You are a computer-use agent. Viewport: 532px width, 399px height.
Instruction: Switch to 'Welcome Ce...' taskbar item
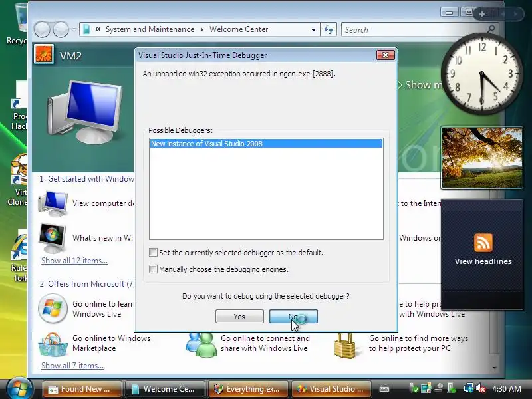[x=165, y=389]
